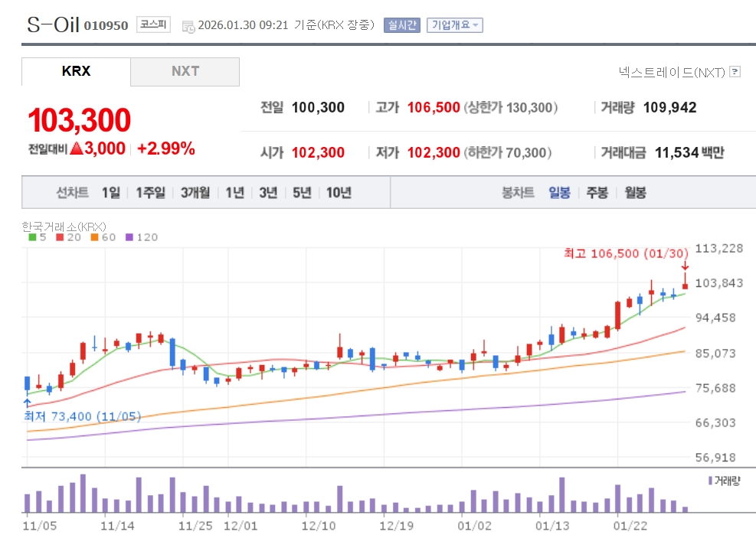Image resolution: width=756 pixels, height=551 pixels.
Task: Click the trading value 11,534 백만
Action: (x=689, y=153)
